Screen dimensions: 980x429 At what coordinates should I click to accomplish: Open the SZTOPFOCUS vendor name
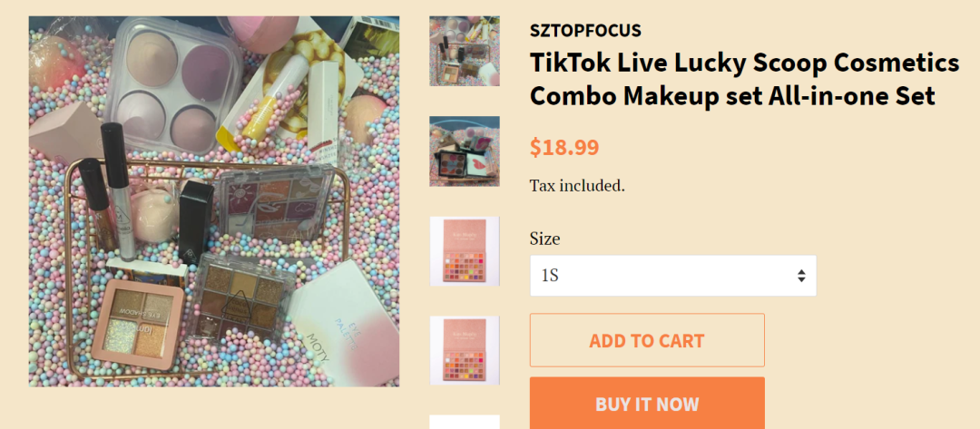pyautogui.click(x=585, y=30)
